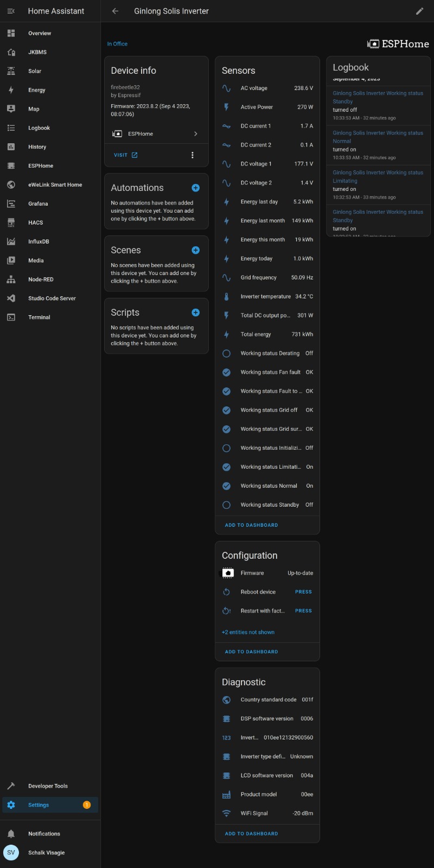The width and height of the screenshot is (434, 868).
Task: Add a new scene with plus
Action: pos(196,250)
